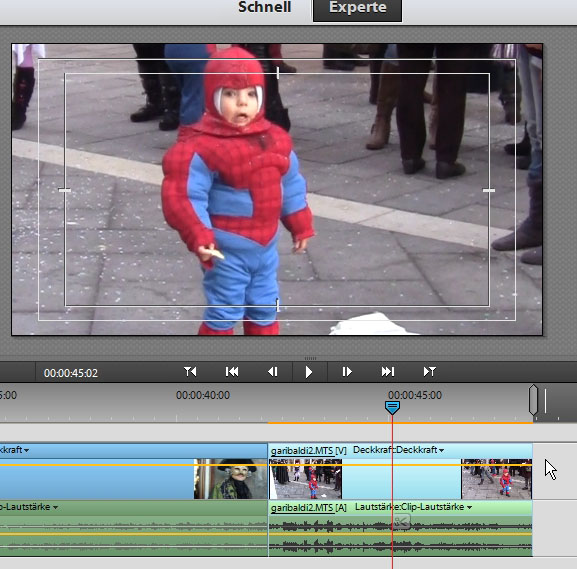Click the Play button in monitor
Image resolution: width=577 pixels, height=569 pixels.
click(309, 372)
